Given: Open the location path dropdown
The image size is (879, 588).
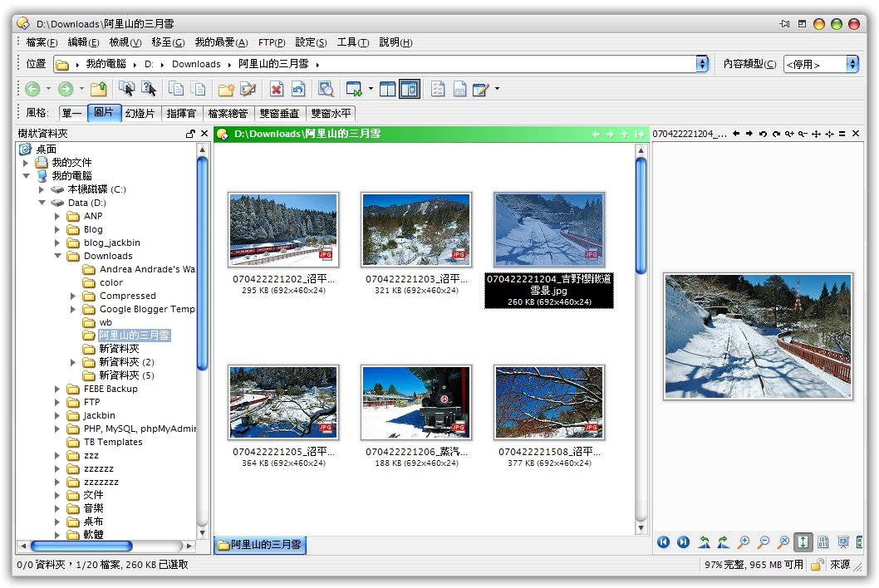Looking at the screenshot, I should click(x=702, y=63).
